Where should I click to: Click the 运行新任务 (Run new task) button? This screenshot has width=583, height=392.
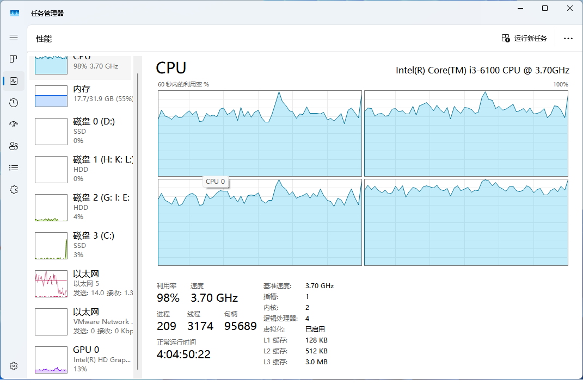point(524,38)
